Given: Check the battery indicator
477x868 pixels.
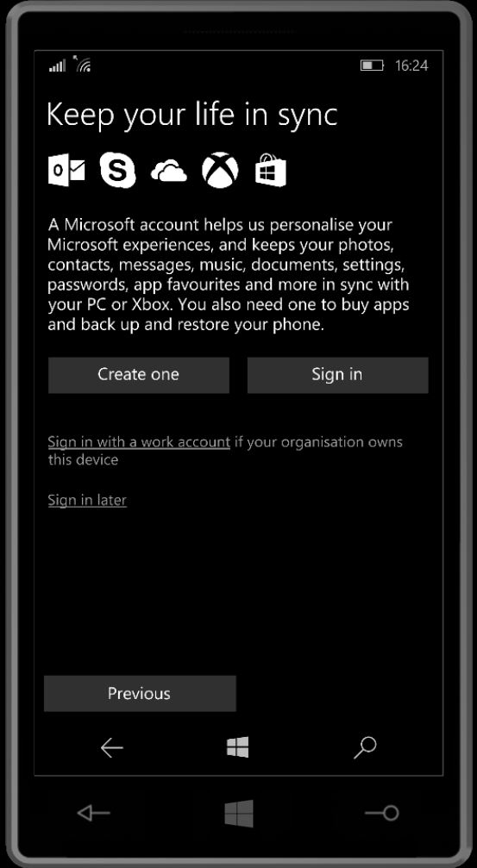Looking at the screenshot, I should [372, 66].
